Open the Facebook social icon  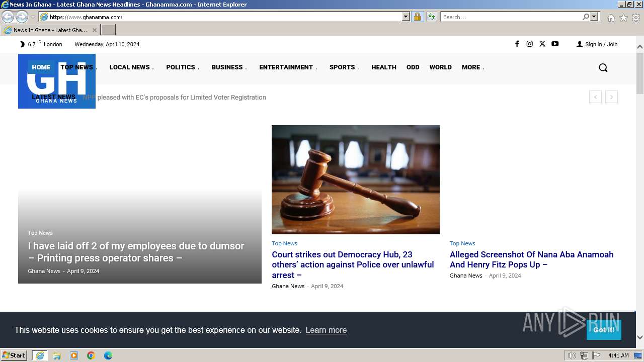point(517,44)
